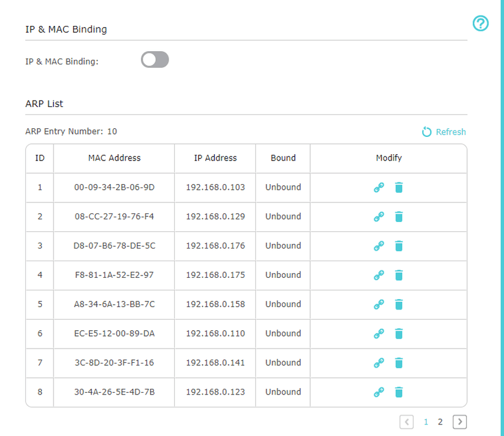Select MAC address F8-81-1A-52-E2-97
This screenshot has height=436, width=504.
pyautogui.click(x=114, y=275)
